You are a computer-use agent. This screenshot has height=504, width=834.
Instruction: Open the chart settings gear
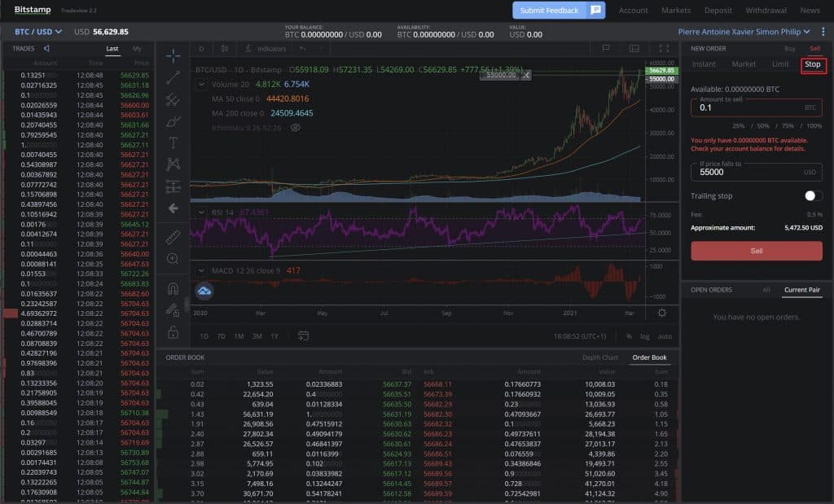[663, 313]
